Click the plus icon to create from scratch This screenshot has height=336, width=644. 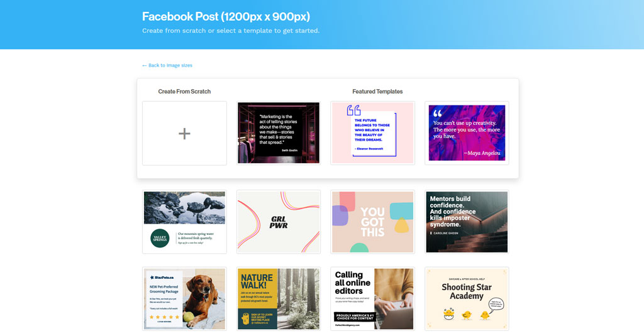[184, 133]
